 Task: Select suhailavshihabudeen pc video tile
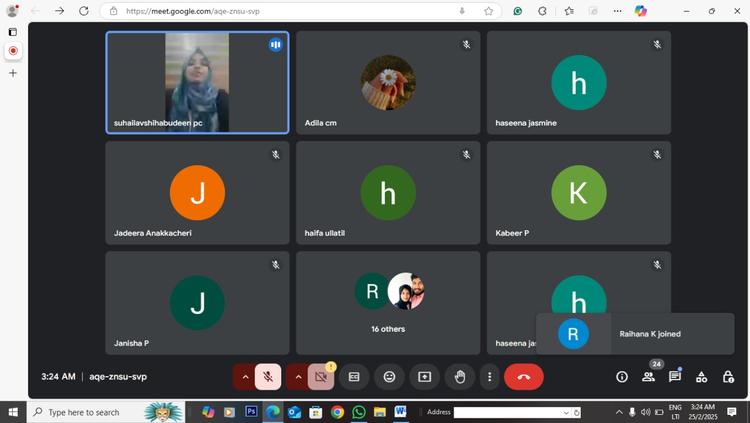(x=197, y=83)
